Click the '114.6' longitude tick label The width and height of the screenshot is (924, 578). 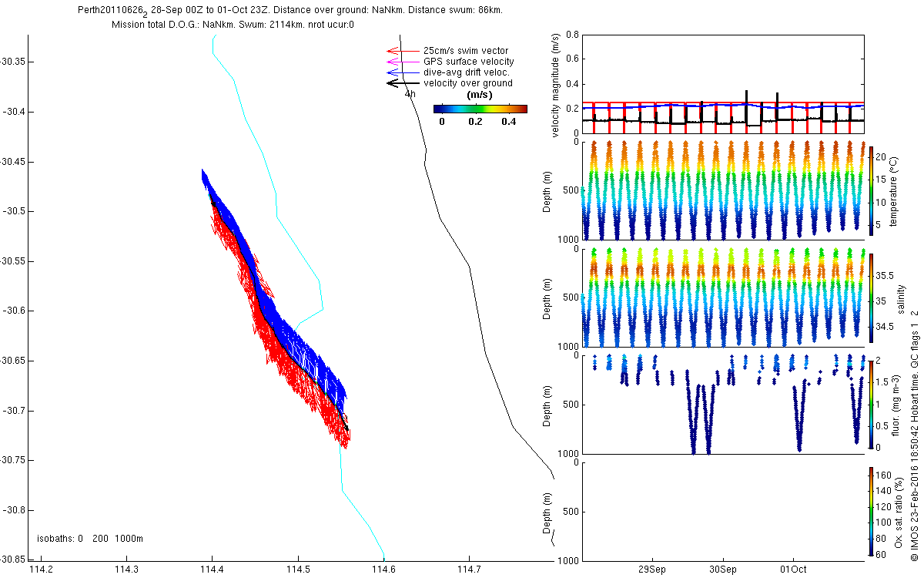click(x=384, y=570)
